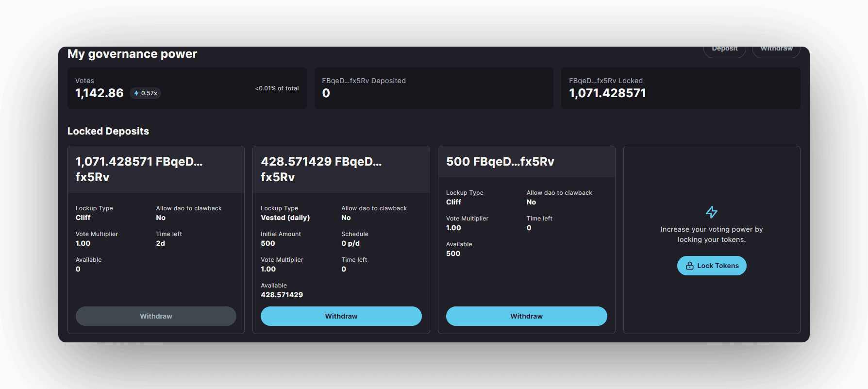Select the 0.57x vote multiplier badge
The height and width of the screenshot is (389, 868).
coord(146,93)
